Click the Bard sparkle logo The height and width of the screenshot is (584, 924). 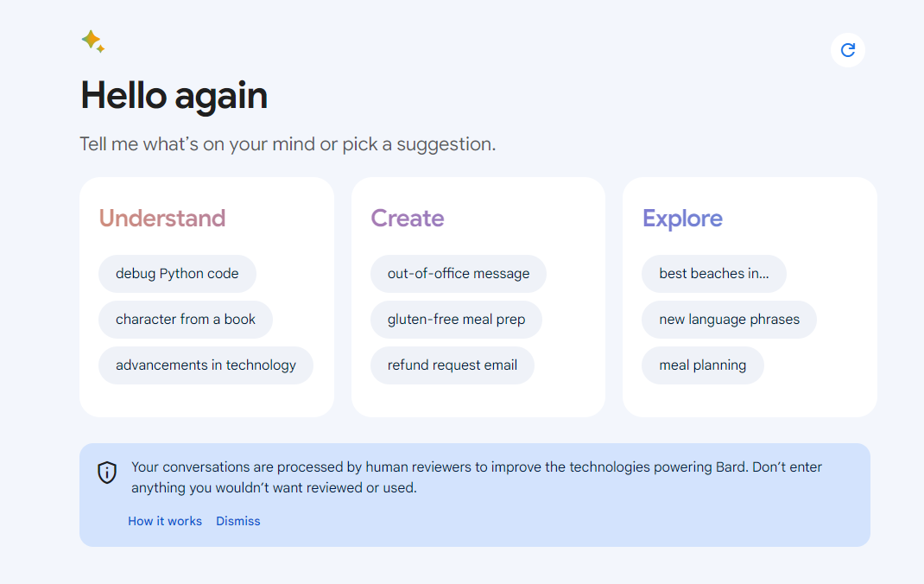(93, 41)
